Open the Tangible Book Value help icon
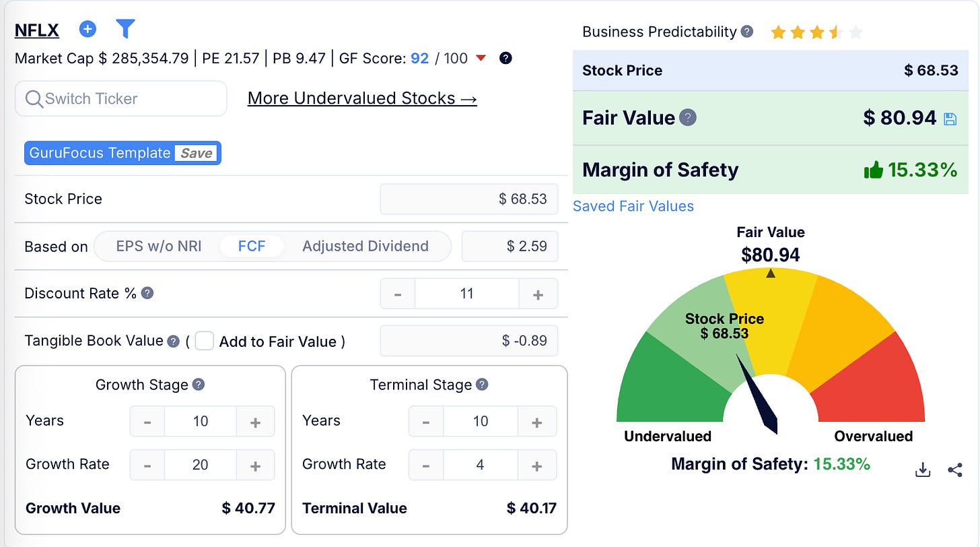 pos(174,341)
